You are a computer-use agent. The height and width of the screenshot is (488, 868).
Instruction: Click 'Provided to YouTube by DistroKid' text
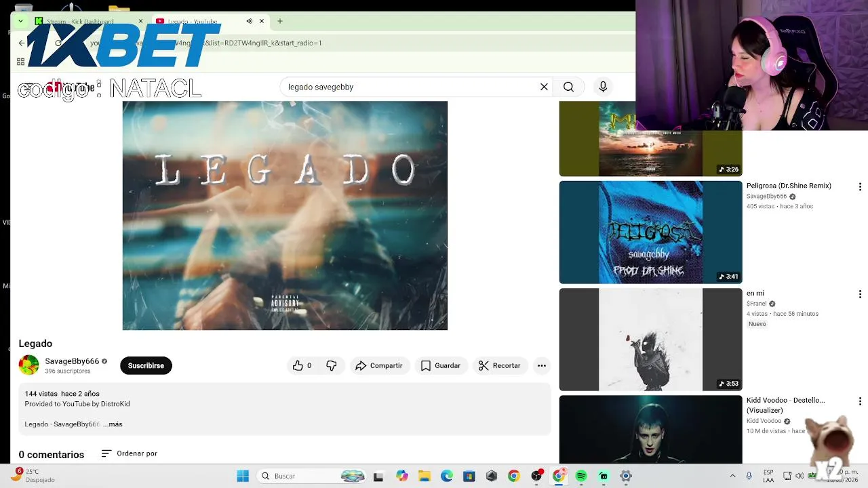tap(77, 404)
